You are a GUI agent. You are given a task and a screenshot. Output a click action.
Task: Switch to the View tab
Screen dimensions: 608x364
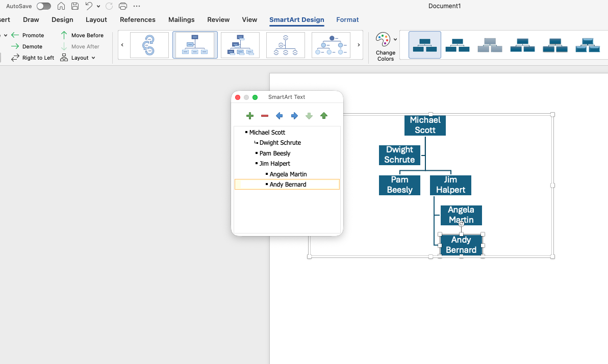pyautogui.click(x=249, y=20)
